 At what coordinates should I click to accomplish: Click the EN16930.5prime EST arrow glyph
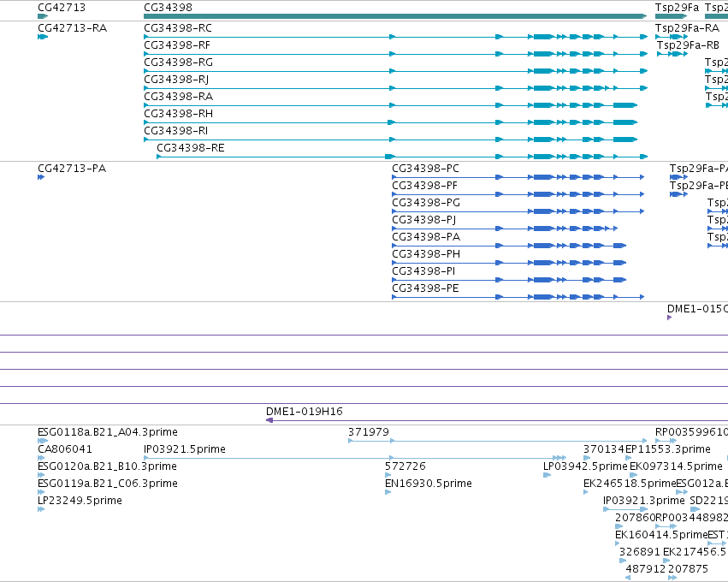click(x=388, y=492)
